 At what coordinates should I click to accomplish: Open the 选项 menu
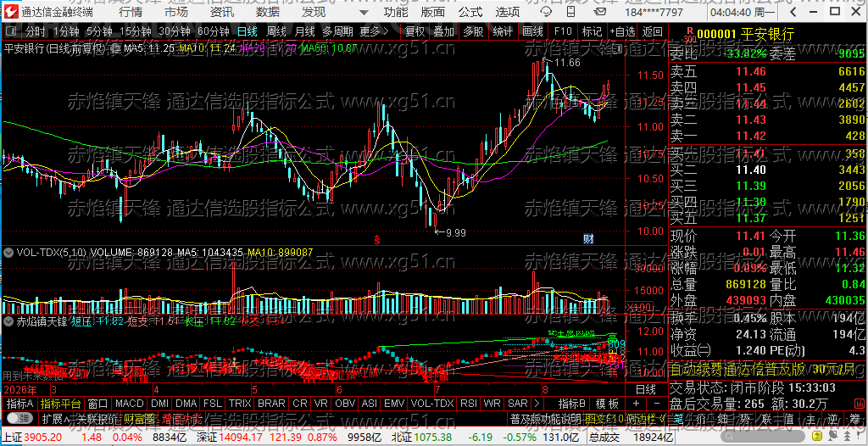[x=507, y=12]
